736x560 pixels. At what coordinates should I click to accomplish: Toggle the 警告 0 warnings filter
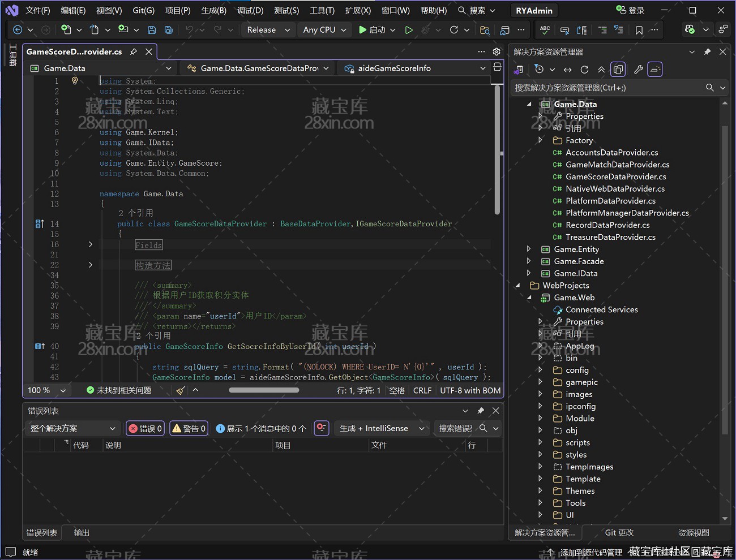[189, 429]
